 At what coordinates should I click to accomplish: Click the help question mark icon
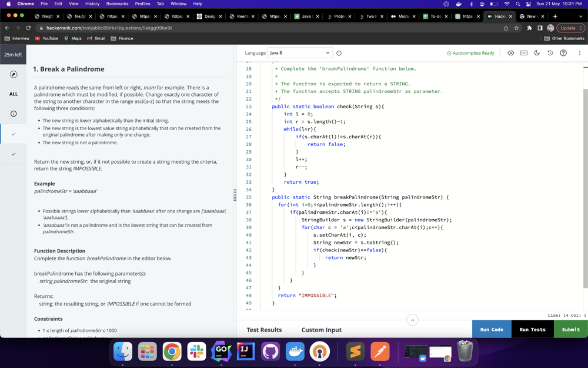[563, 53]
